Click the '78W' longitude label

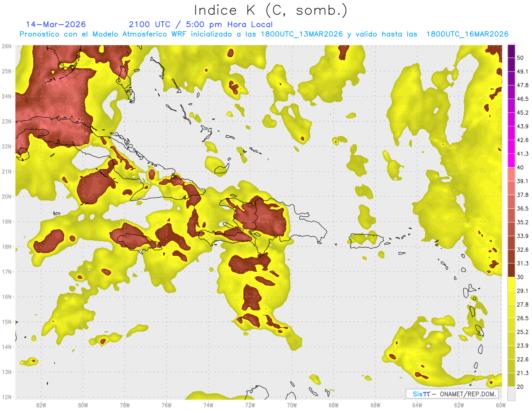pyautogui.click(x=125, y=405)
